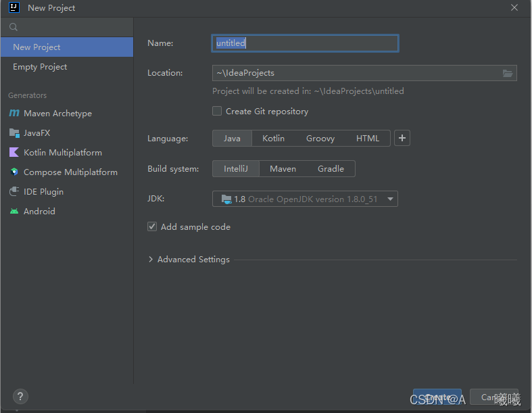Image resolution: width=532 pixels, height=413 pixels.
Task: Click the Kotlin Multiplatform icon
Action: click(14, 152)
